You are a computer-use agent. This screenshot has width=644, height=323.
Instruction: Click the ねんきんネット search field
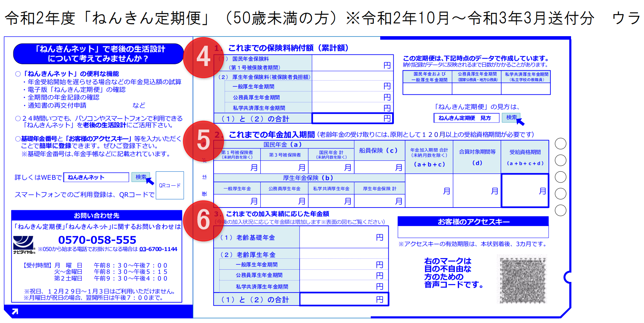tap(96, 177)
